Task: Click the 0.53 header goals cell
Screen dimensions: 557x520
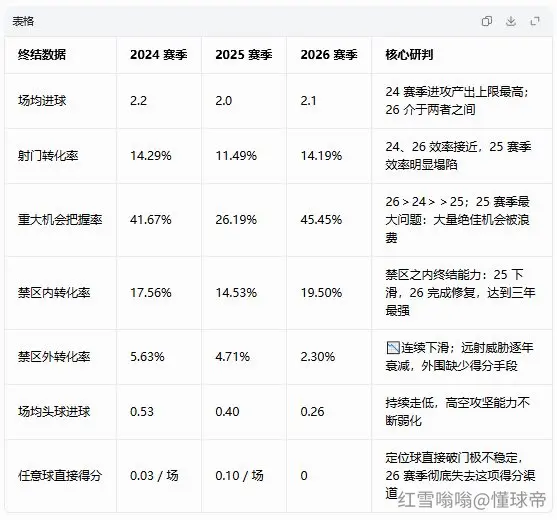Action: [142, 412]
